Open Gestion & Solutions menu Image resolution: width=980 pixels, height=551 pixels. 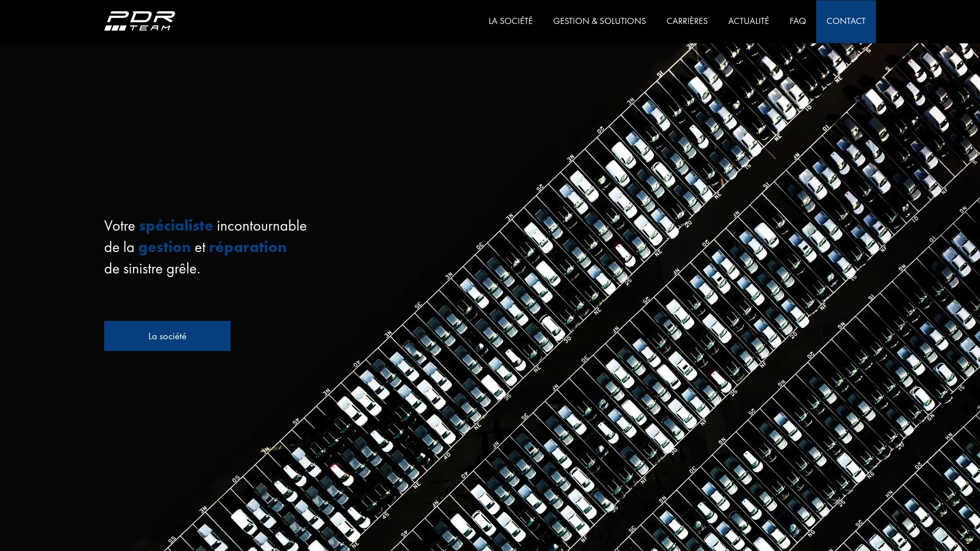pyautogui.click(x=599, y=21)
